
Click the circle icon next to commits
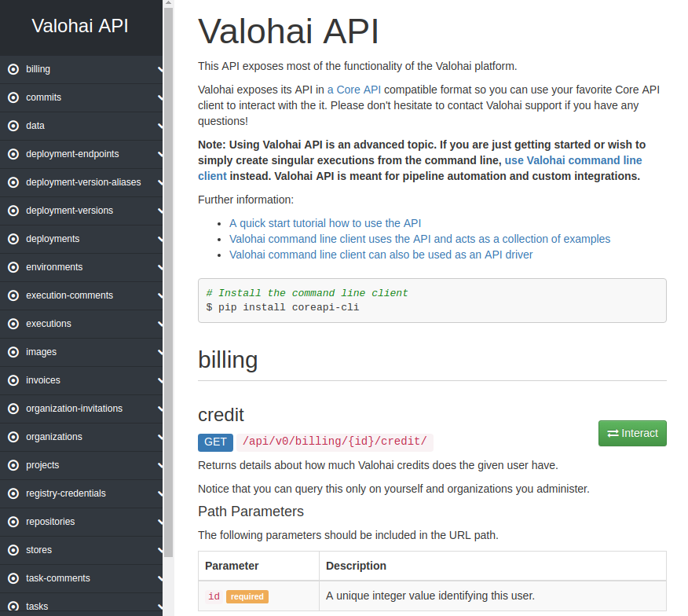click(13, 97)
